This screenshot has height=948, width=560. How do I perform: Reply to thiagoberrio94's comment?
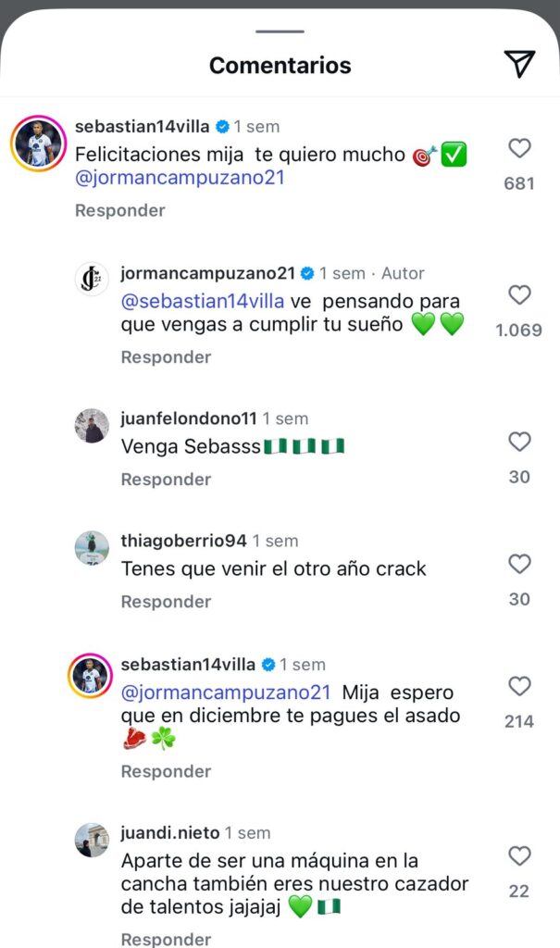(166, 602)
